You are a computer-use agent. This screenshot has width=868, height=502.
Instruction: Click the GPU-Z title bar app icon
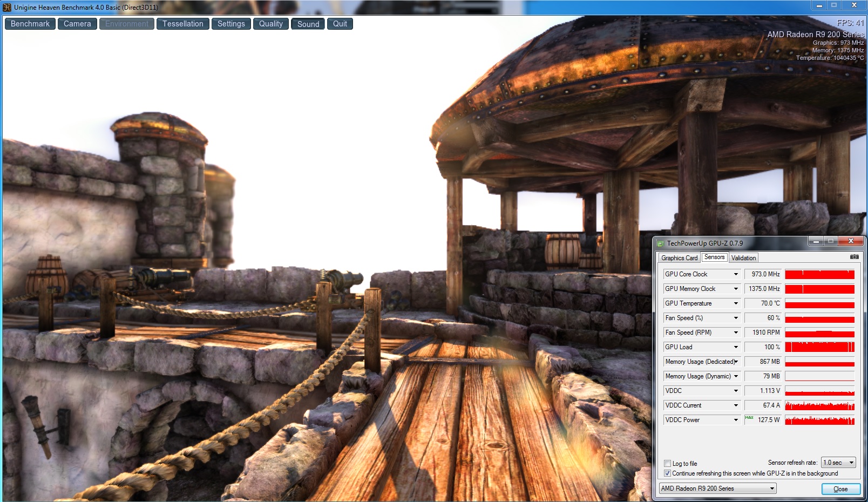click(x=660, y=243)
